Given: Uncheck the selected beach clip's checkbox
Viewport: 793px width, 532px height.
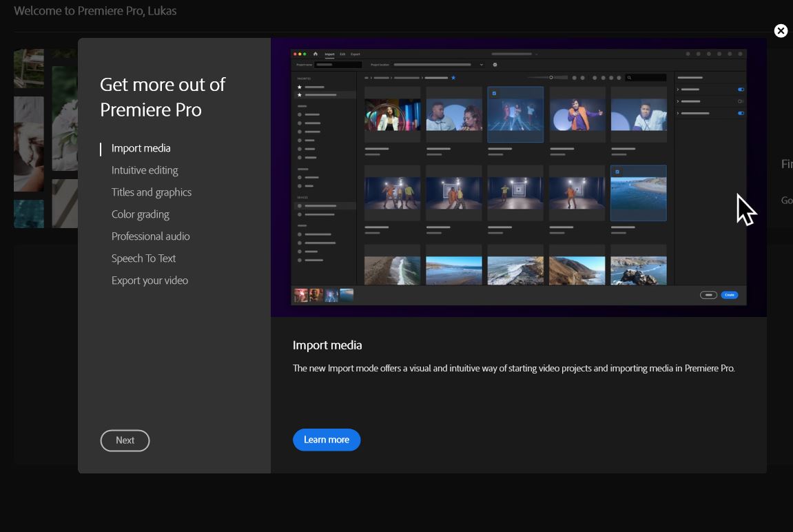Looking at the screenshot, I should (617, 170).
